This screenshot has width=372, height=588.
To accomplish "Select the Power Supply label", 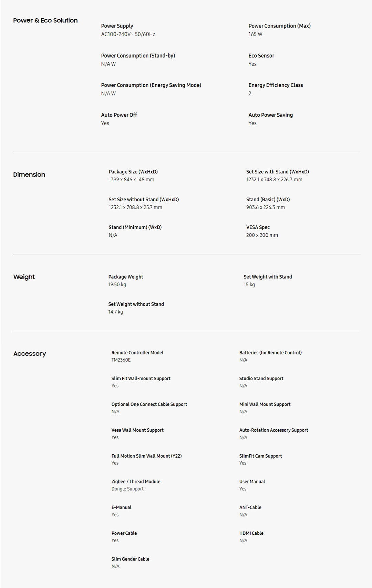I will tap(117, 26).
